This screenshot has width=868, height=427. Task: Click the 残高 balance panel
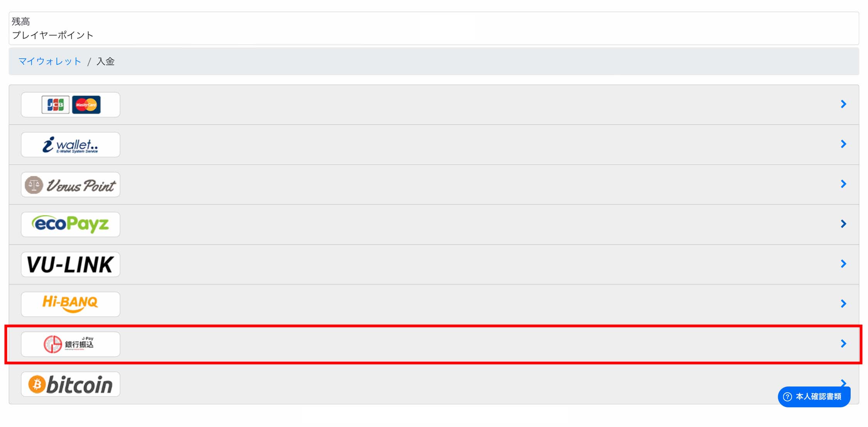(434, 28)
